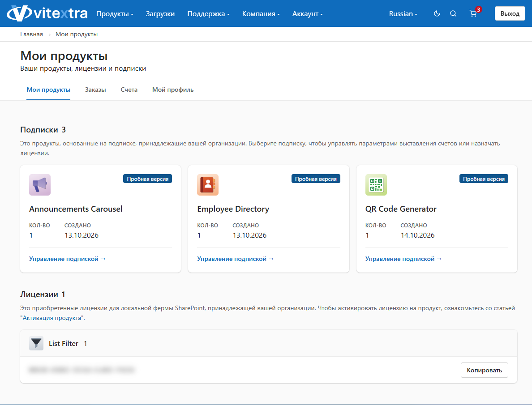Click the Vitextra logo

47,13
